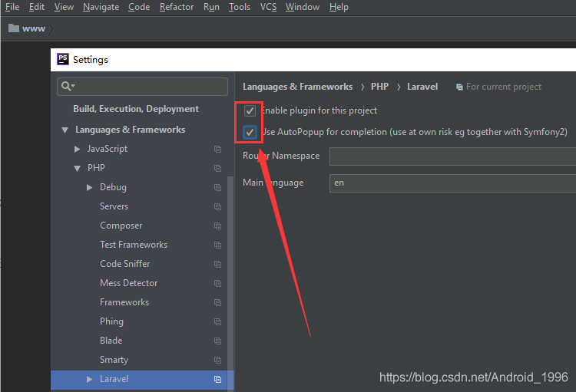Collapse the Languages & Frameworks section
This screenshot has width=576, height=392.
(x=65, y=130)
